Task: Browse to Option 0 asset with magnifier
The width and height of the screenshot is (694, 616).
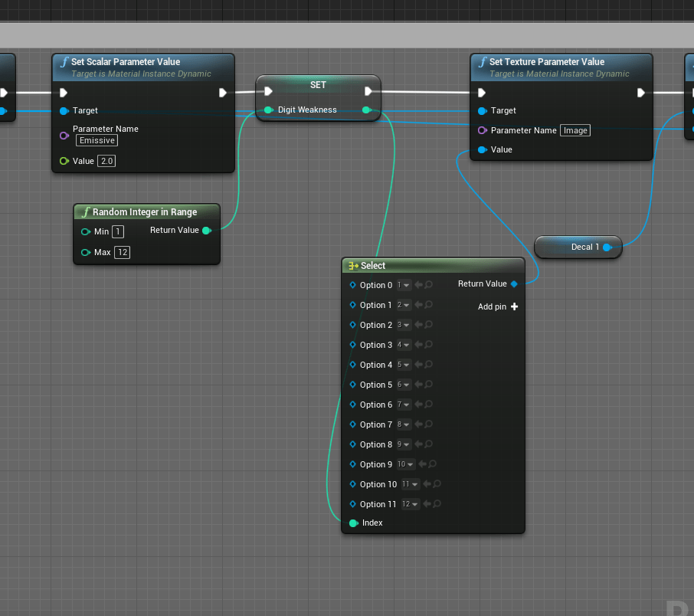Action: (x=429, y=285)
